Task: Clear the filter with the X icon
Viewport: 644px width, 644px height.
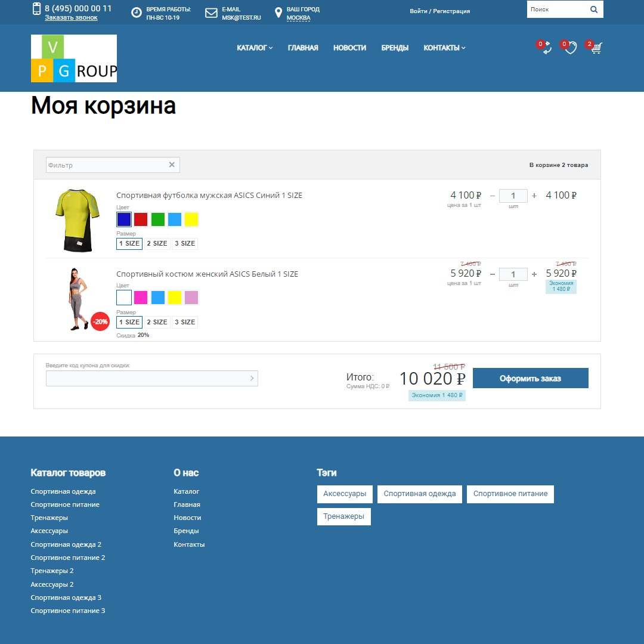Action: coord(172,165)
